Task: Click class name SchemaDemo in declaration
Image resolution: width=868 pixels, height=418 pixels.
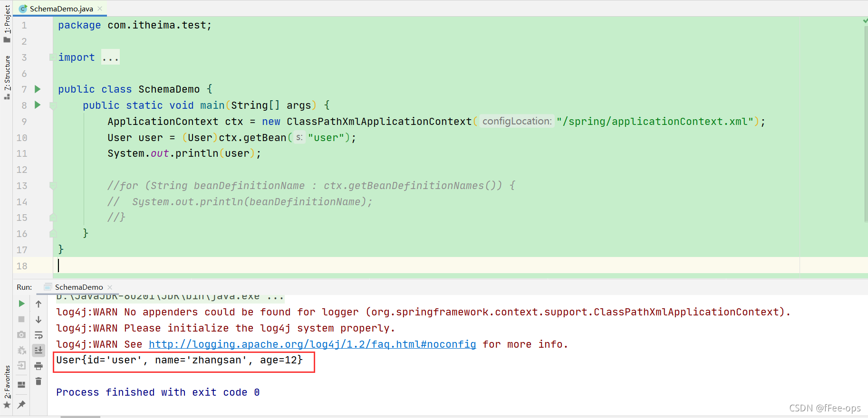Action: point(169,89)
